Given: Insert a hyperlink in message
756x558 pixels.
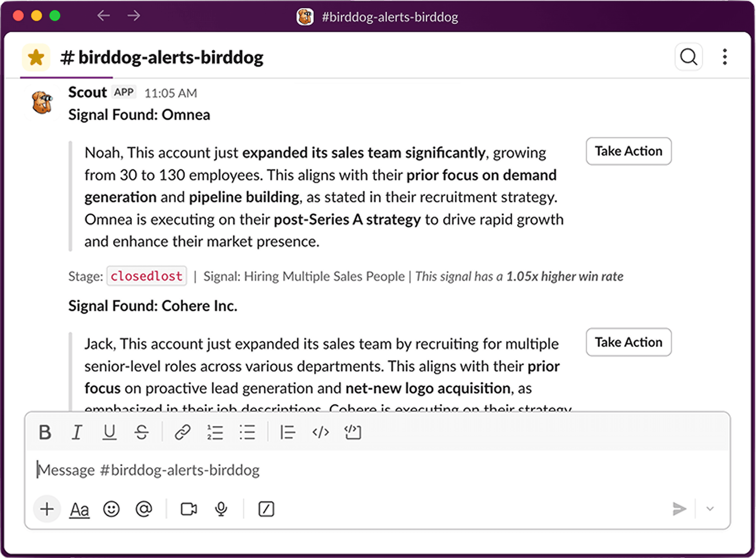Looking at the screenshot, I should point(183,432).
